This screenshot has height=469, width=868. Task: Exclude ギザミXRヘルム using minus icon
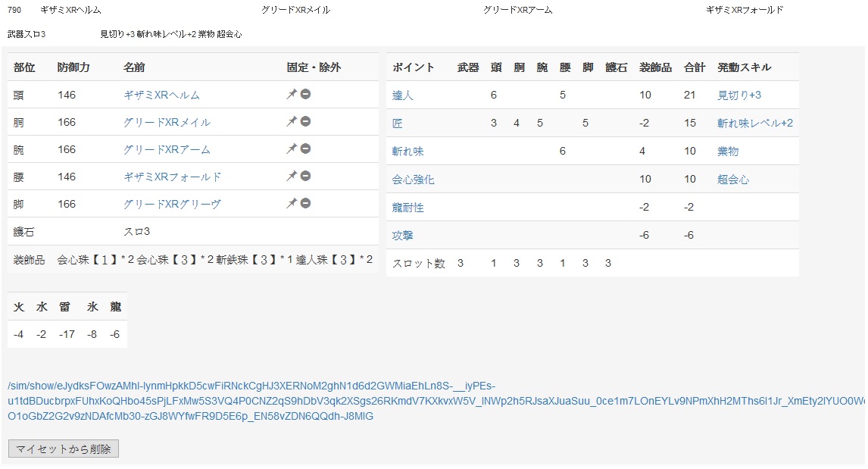[305, 95]
